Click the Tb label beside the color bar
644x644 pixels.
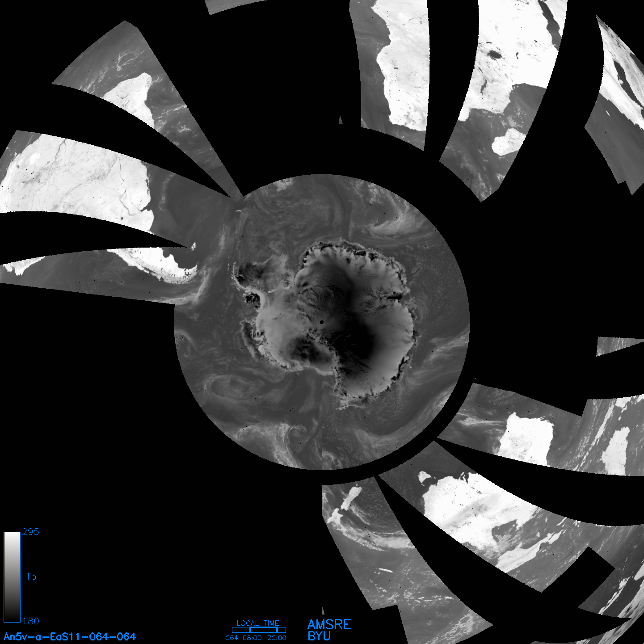(x=31, y=577)
